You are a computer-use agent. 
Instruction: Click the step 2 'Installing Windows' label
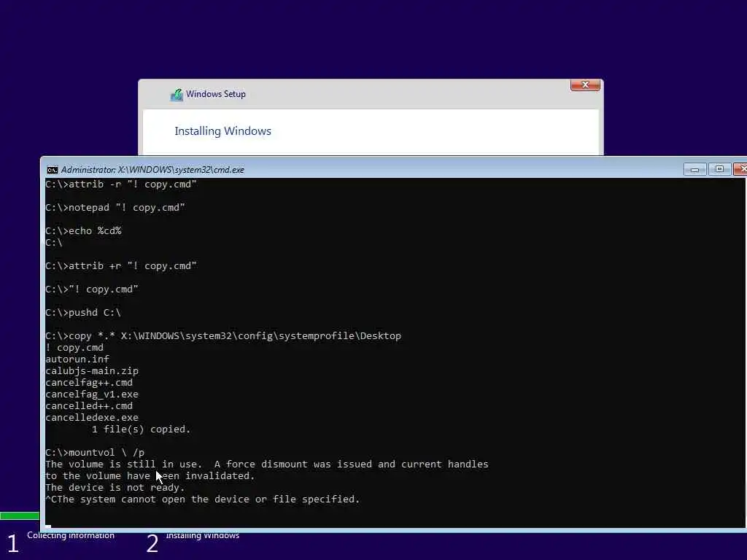click(203, 535)
